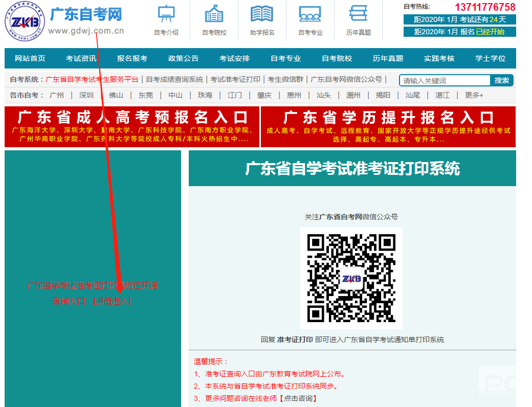
Task: Open the 自考院校 building icon
Action: (x=214, y=14)
